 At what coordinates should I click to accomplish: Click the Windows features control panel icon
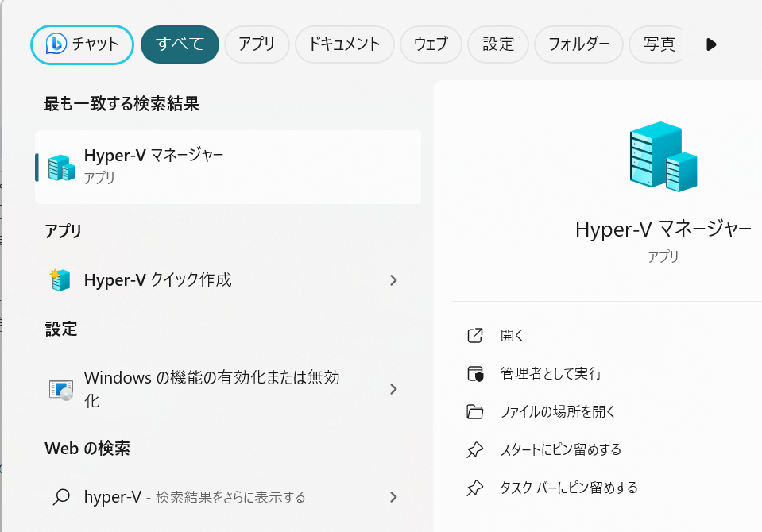tap(61, 390)
